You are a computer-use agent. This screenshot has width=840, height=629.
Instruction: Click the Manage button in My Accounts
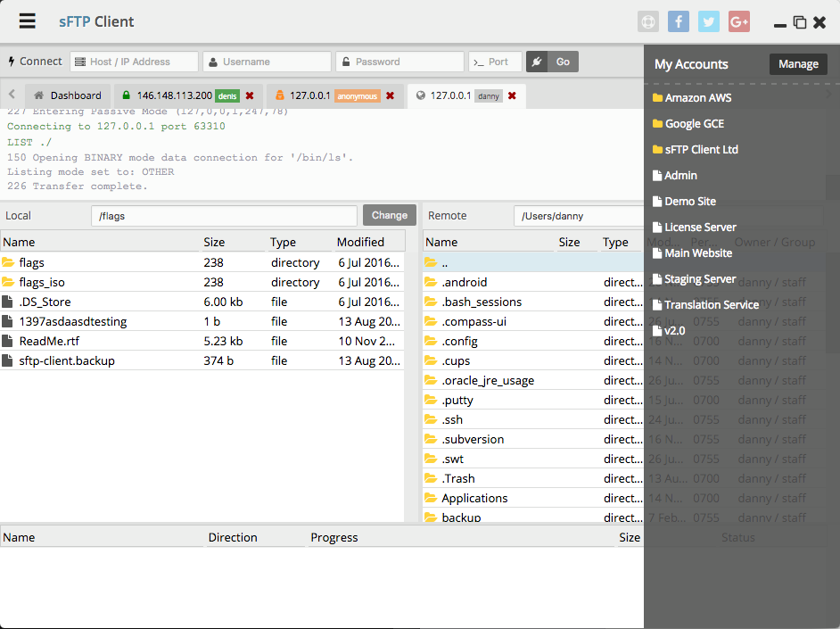tap(798, 63)
